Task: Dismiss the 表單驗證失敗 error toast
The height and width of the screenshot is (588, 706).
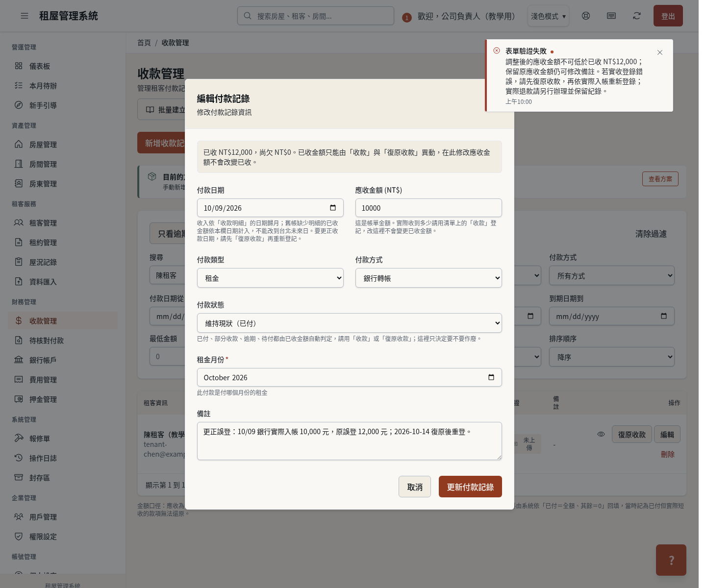Action: point(660,52)
